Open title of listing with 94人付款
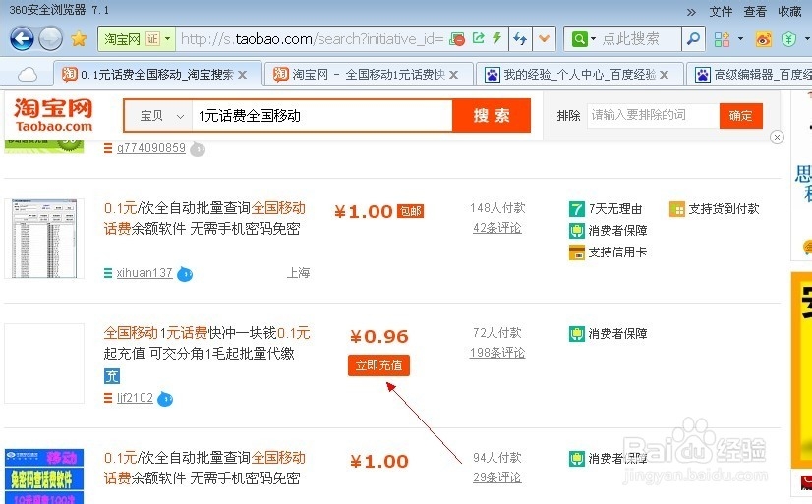The image size is (812, 504). 204,468
